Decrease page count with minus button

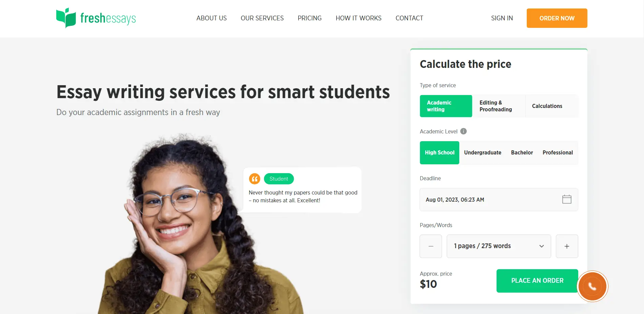431,246
